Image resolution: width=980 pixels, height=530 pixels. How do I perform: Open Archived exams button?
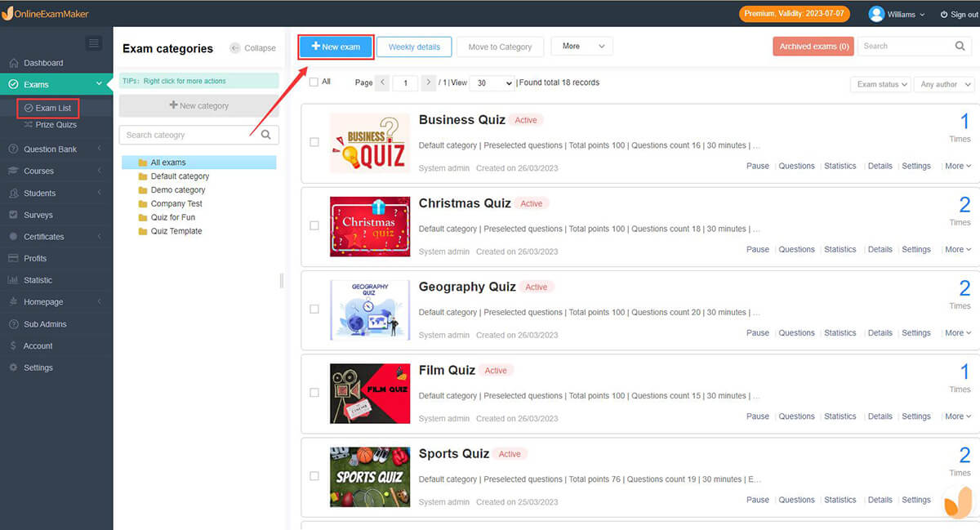[813, 47]
